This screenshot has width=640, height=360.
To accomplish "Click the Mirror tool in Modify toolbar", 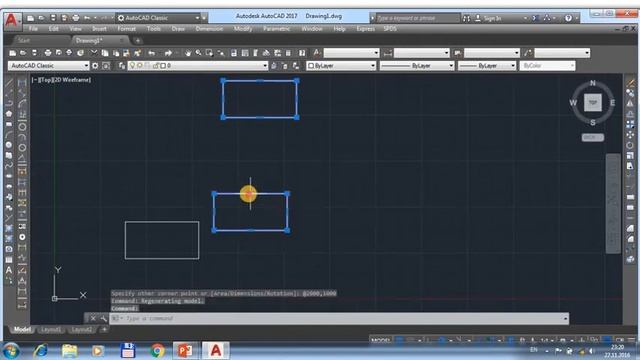I will click(631, 104).
